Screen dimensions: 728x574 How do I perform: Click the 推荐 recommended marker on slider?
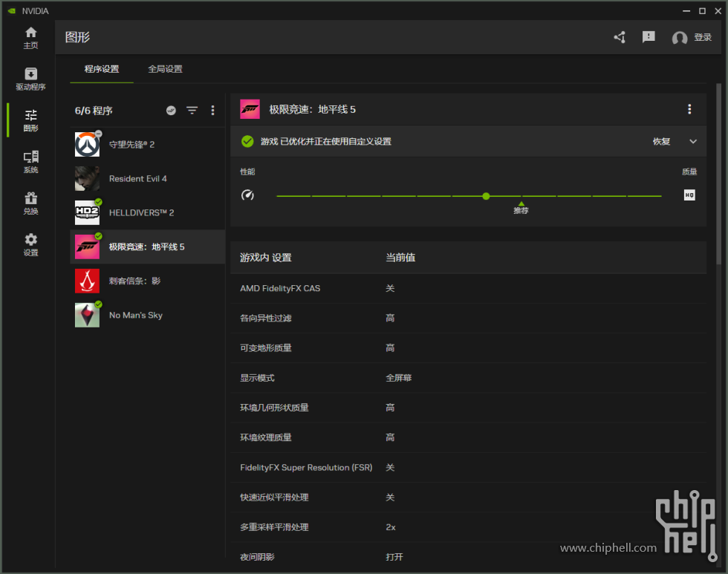coord(521,208)
